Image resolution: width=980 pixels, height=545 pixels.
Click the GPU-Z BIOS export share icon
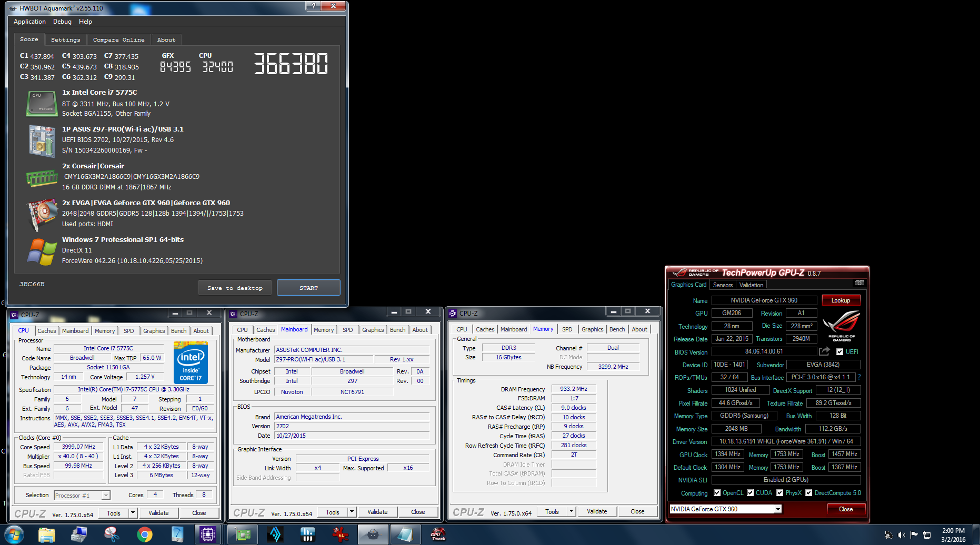point(825,351)
